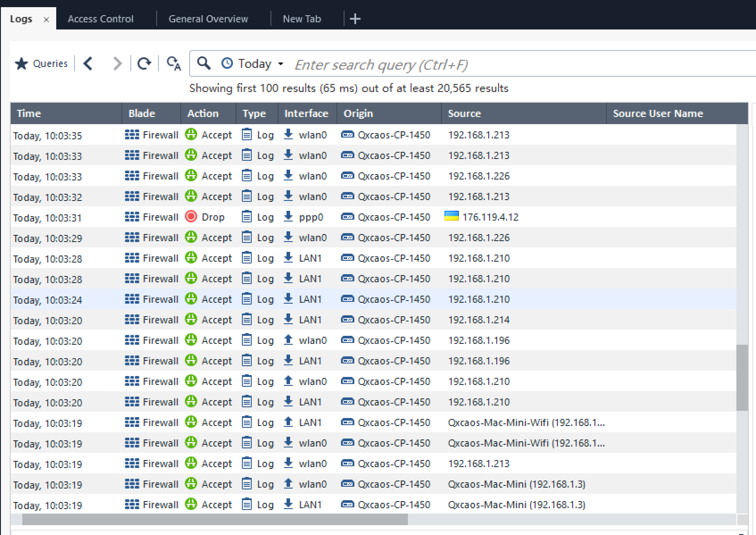Click the horizontal scrollbar thumb
This screenshot has height=535, width=756.
point(215,519)
